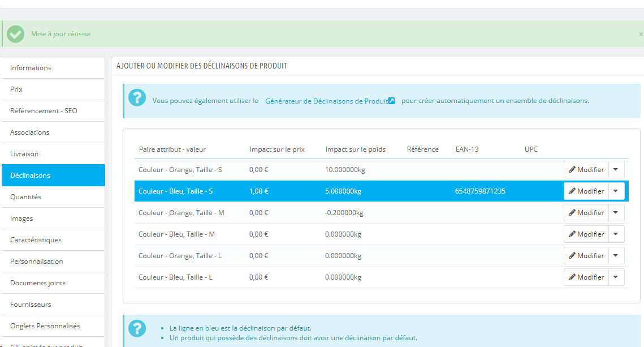Select the 'Couleur - Orange, Taille - M' row text
644x347 pixels.
tap(181, 213)
